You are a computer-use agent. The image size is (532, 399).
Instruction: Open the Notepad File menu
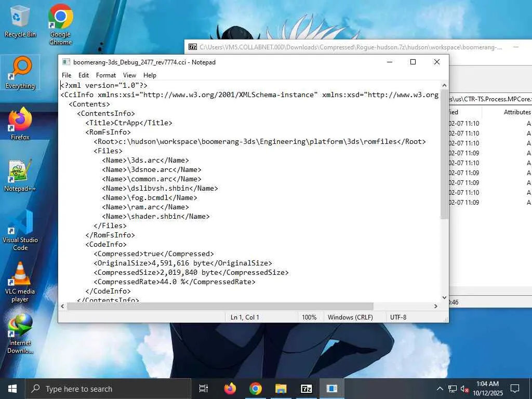(66, 75)
